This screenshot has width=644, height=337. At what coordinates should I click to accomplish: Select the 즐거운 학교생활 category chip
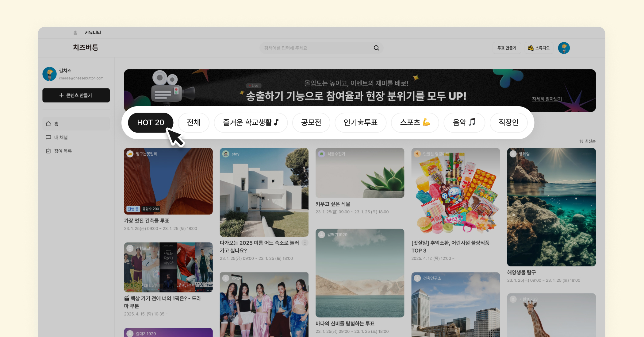[x=251, y=122]
